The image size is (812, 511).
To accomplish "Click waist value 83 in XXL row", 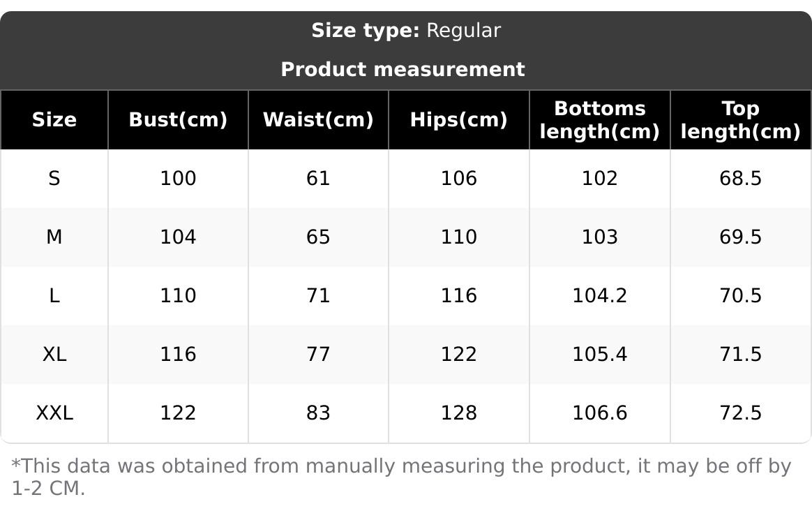I will click(x=318, y=413).
